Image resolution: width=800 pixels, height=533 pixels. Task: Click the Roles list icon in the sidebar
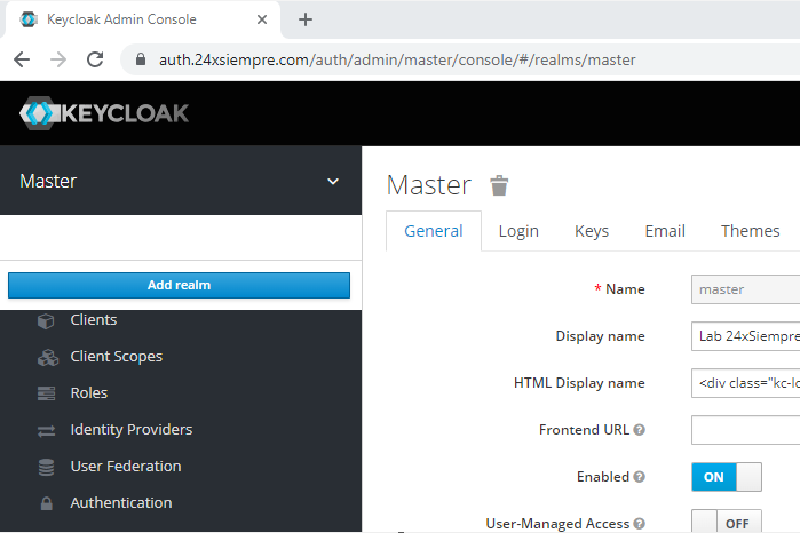tap(46, 394)
